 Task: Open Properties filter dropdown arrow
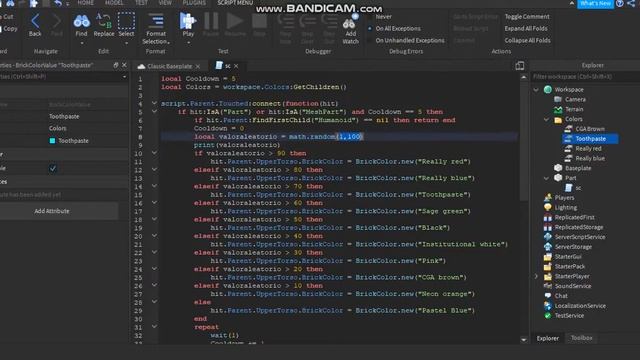tap(124, 77)
